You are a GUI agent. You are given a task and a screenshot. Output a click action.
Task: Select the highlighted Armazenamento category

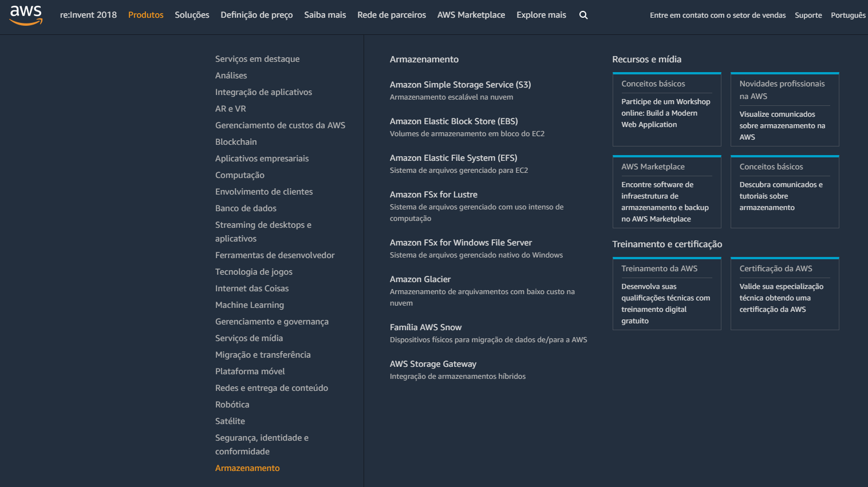247,468
